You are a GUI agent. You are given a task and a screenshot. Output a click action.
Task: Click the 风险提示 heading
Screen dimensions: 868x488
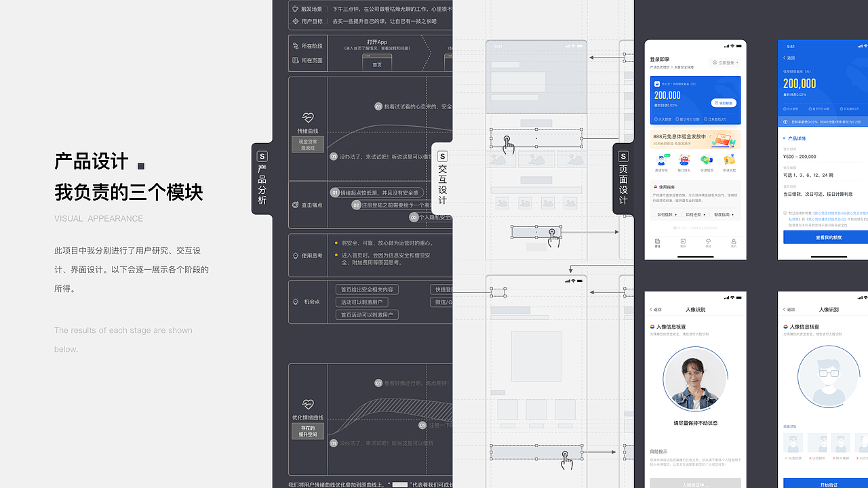(x=658, y=451)
